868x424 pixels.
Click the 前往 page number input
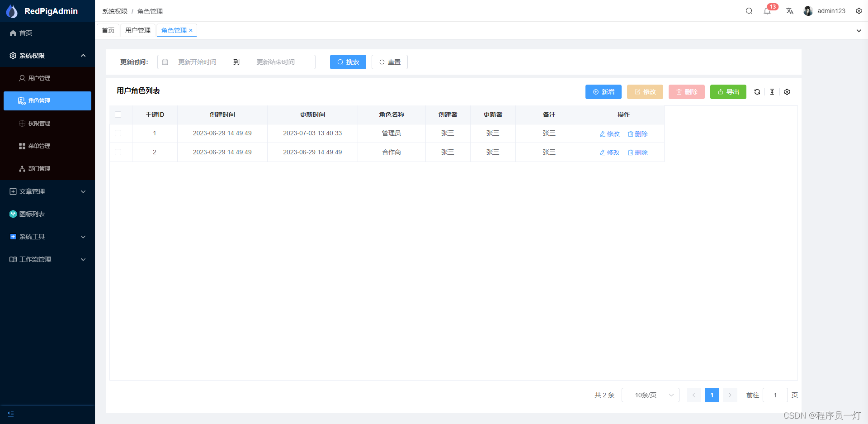coord(775,395)
